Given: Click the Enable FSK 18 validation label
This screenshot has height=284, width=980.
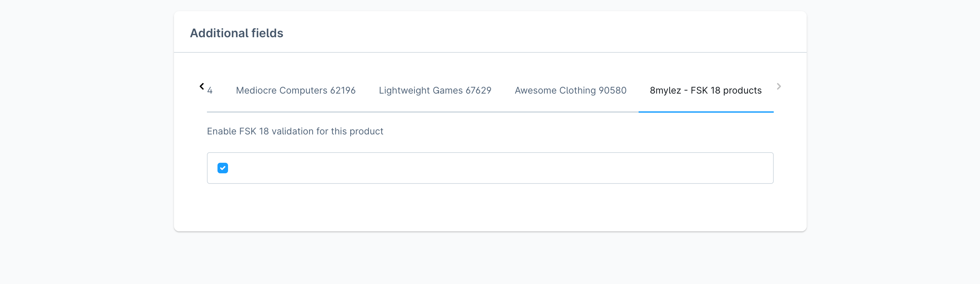Looking at the screenshot, I should (295, 131).
